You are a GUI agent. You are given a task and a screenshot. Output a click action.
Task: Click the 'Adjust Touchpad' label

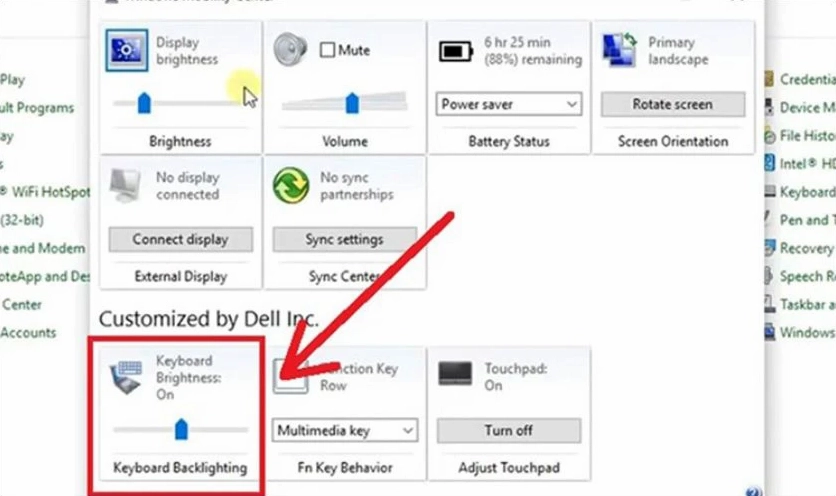pos(509,468)
